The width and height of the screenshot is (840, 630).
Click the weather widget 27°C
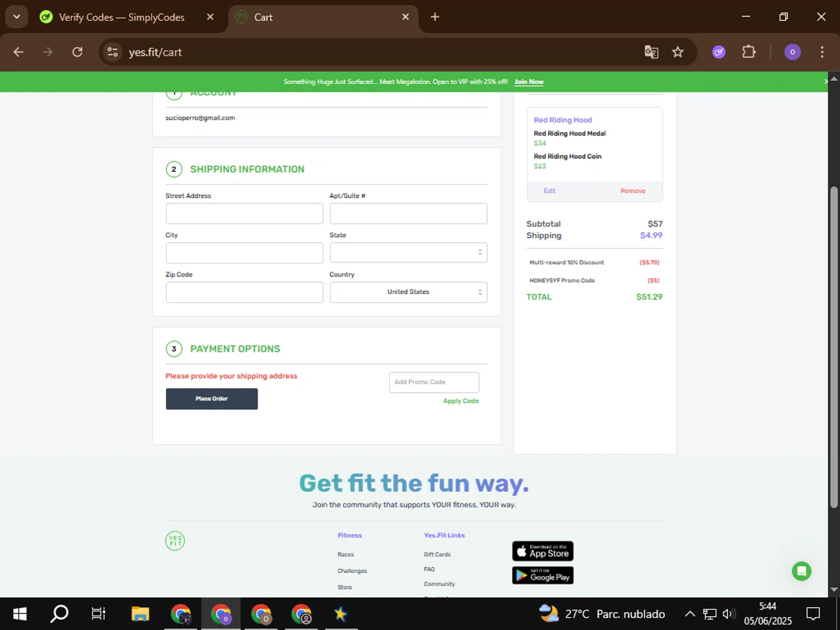[x=602, y=614]
